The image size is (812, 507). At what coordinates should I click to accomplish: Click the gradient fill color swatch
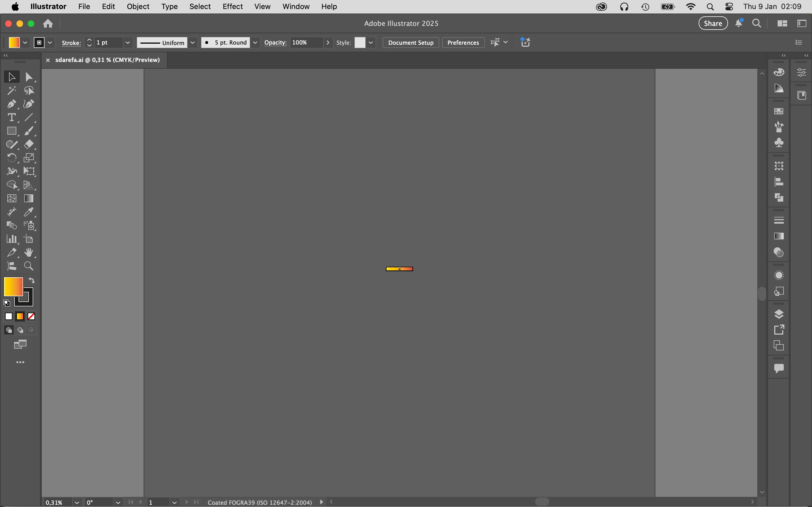(14, 287)
